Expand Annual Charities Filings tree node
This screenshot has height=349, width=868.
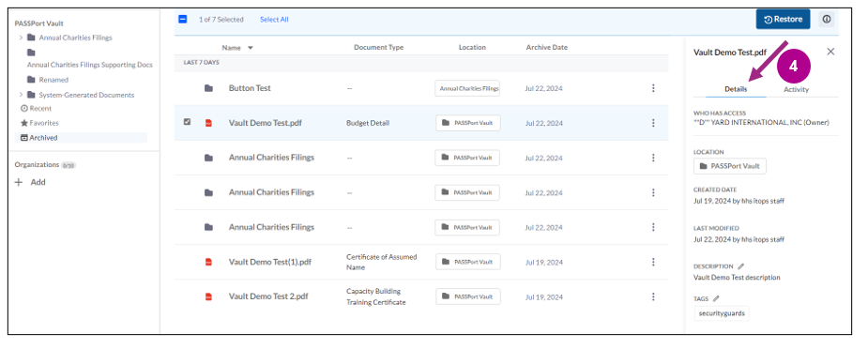(21, 38)
